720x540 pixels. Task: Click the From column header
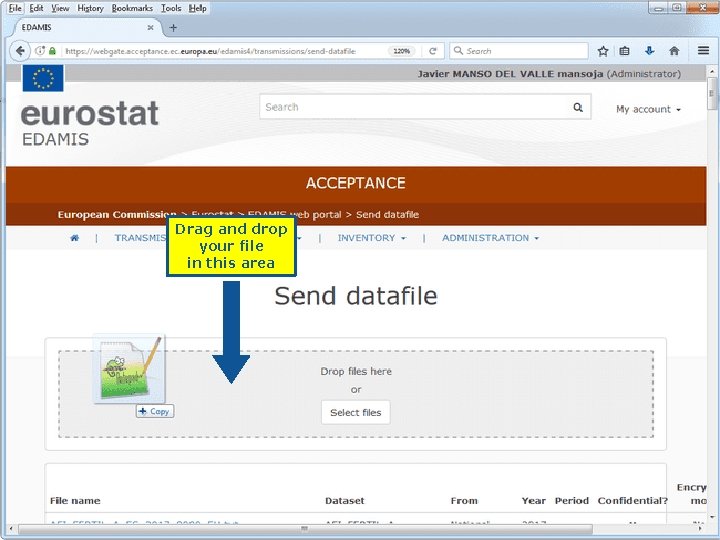point(464,501)
